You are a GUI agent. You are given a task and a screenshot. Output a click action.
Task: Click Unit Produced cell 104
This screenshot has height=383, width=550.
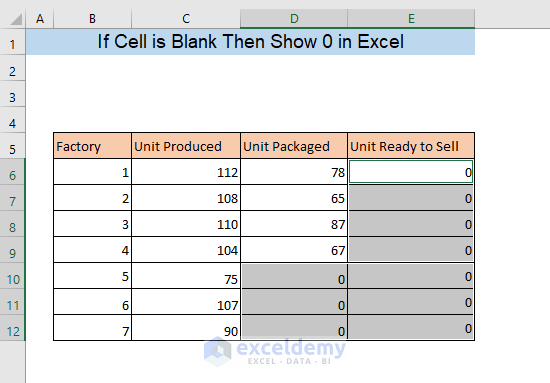(186, 250)
